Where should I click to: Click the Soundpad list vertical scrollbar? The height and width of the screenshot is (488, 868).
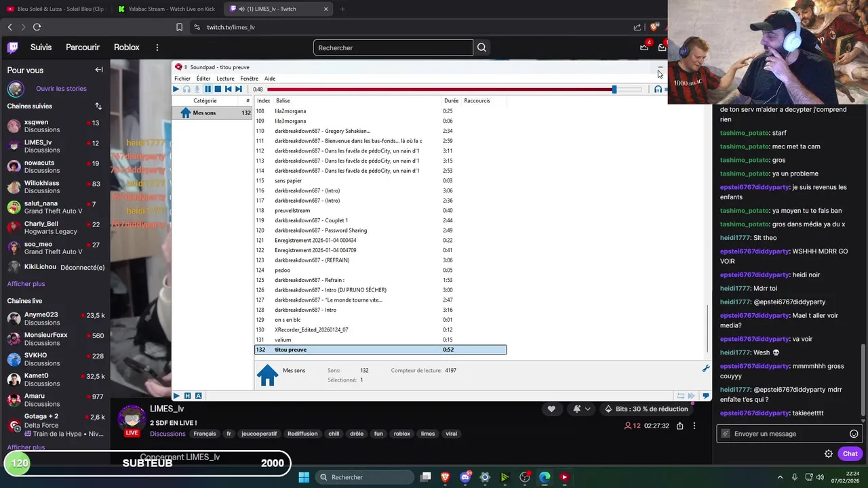[x=707, y=328]
